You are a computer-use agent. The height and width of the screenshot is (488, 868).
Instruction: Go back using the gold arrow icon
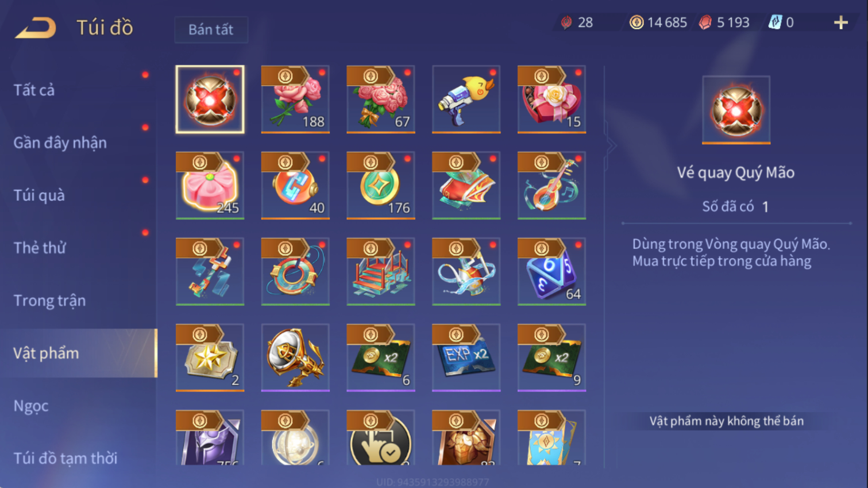point(36,28)
